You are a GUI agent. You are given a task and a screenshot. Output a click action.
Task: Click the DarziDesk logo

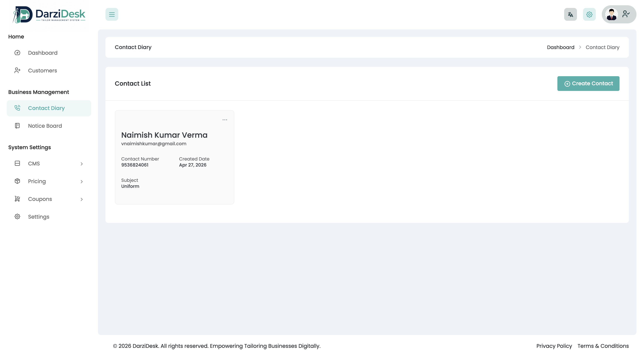[x=49, y=15]
